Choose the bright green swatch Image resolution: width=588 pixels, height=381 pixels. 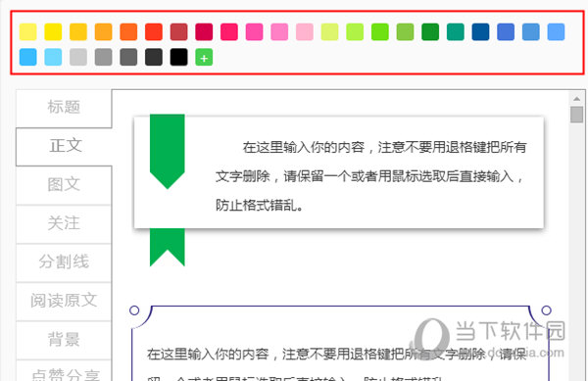click(x=380, y=31)
